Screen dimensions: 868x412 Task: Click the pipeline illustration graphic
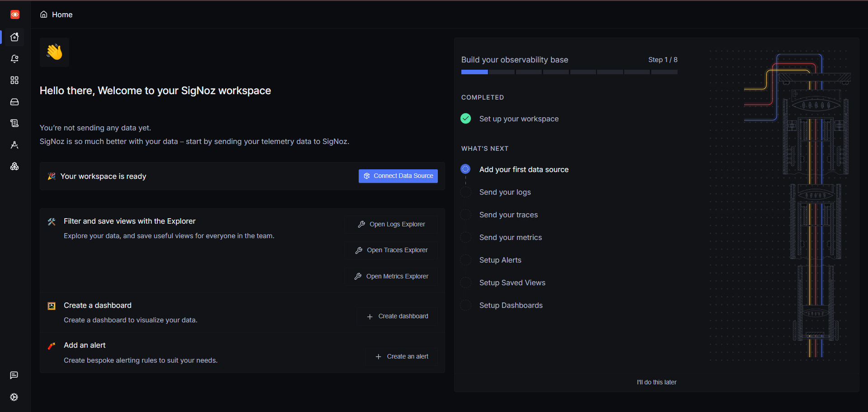pyautogui.click(x=780, y=206)
